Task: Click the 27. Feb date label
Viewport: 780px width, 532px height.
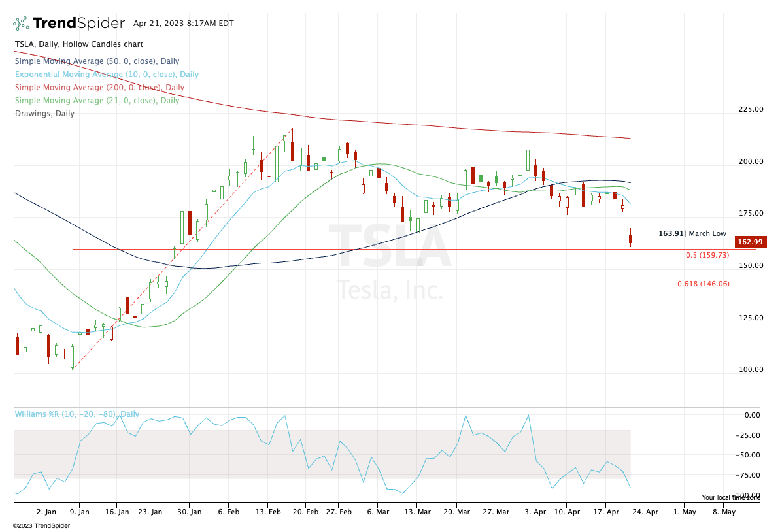Action: coord(339,512)
